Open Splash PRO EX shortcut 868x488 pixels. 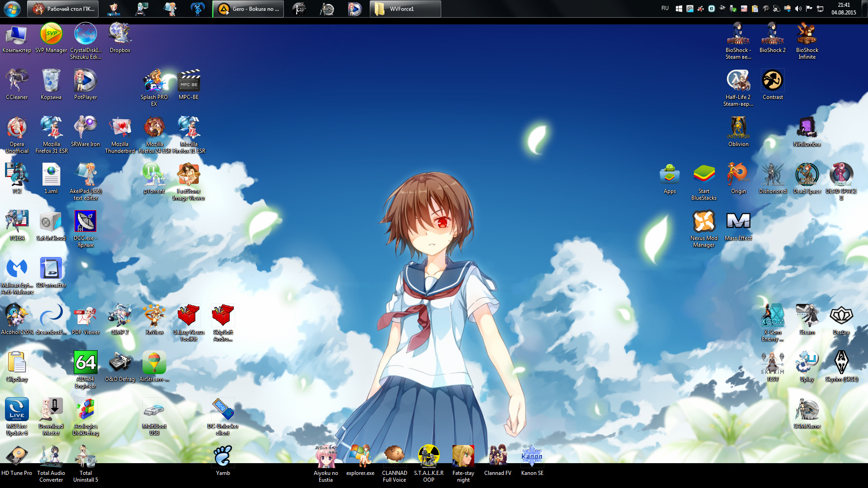154,88
